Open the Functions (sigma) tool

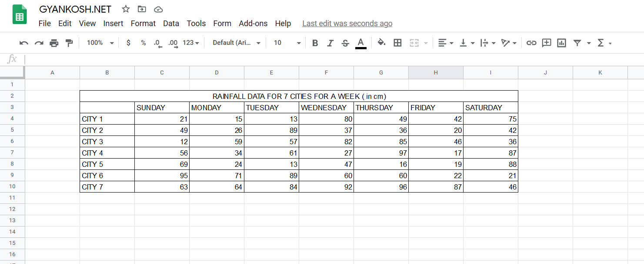click(x=601, y=43)
